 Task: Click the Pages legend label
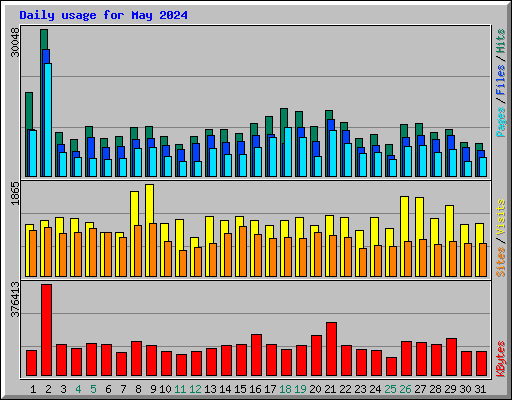tap(500, 122)
